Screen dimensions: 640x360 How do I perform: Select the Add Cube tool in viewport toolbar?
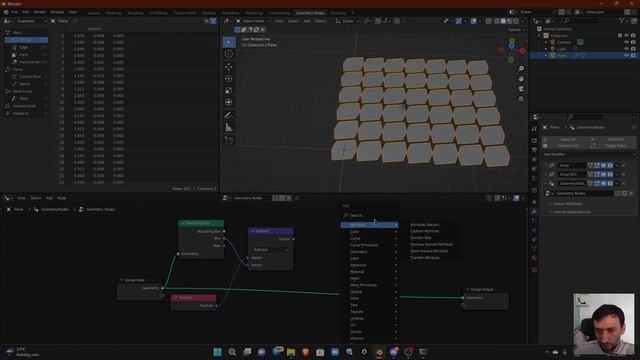[x=229, y=140]
